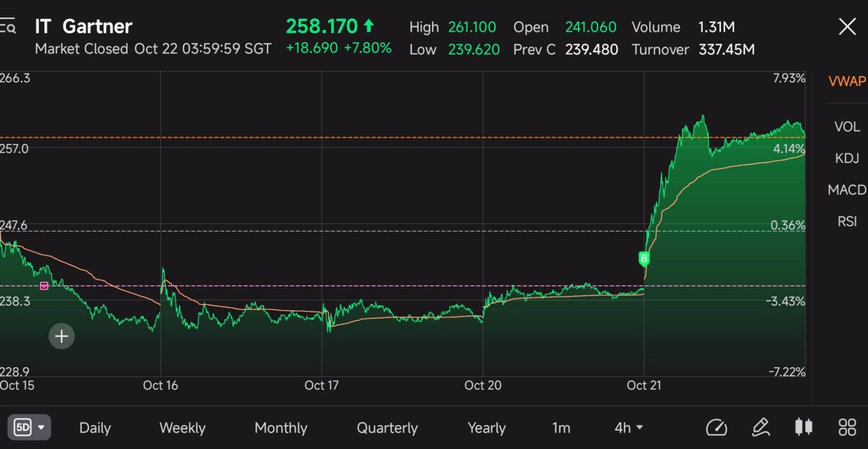Switch to Daily chart interval

coord(95,428)
